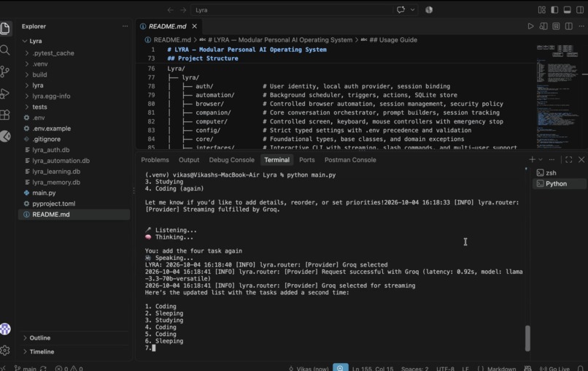This screenshot has width=588, height=371.
Task: Click the notifications bell in status bar
Action: (581, 368)
